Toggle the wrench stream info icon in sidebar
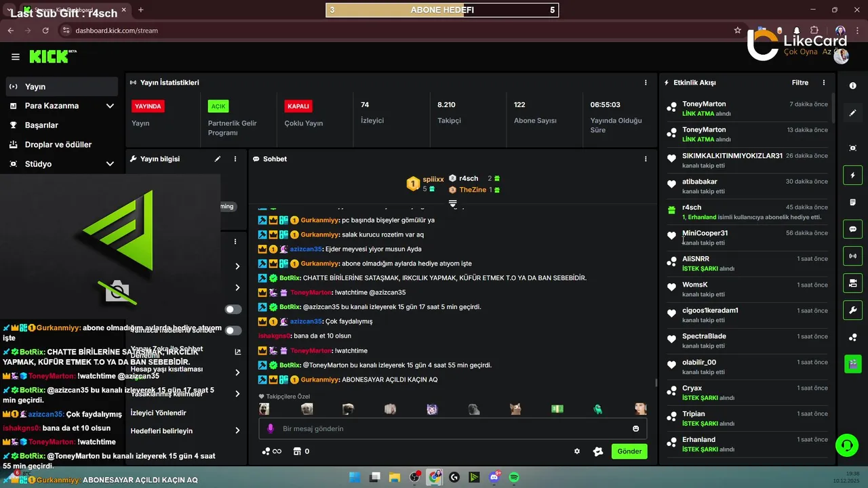The width and height of the screenshot is (868, 488). click(x=852, y=310)
